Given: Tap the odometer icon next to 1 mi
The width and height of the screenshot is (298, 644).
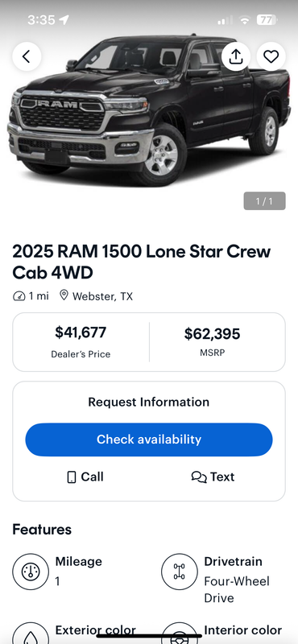Looking at the screenshot, I should pyautogui.click(x=19, y=295).
